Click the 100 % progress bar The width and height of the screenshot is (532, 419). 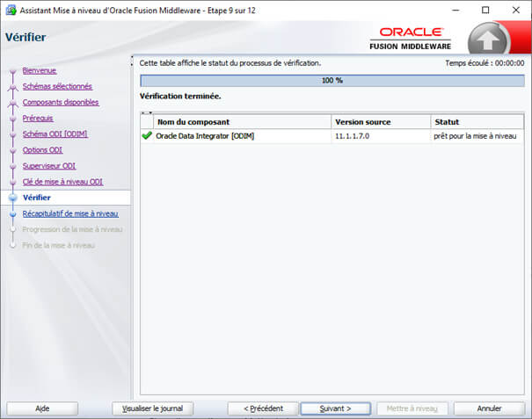tap(332, 81)
